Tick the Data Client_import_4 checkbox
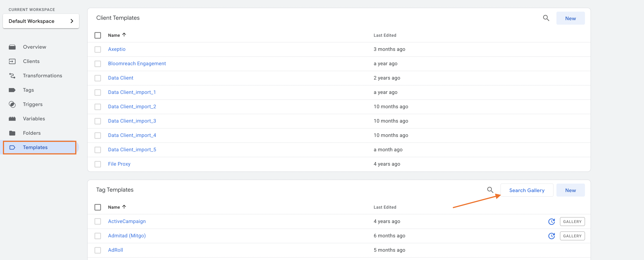This screenshot has width=644, height=260. (98, 135)
